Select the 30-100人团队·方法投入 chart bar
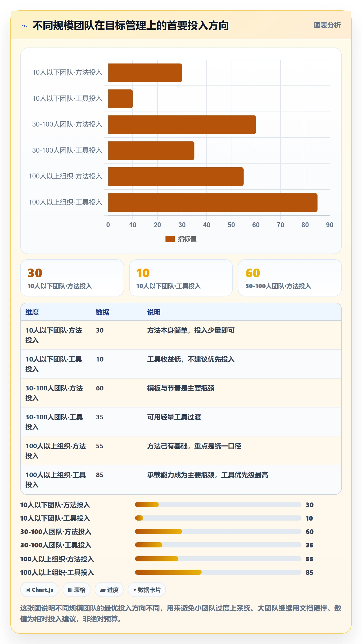 tap(182, 125)
